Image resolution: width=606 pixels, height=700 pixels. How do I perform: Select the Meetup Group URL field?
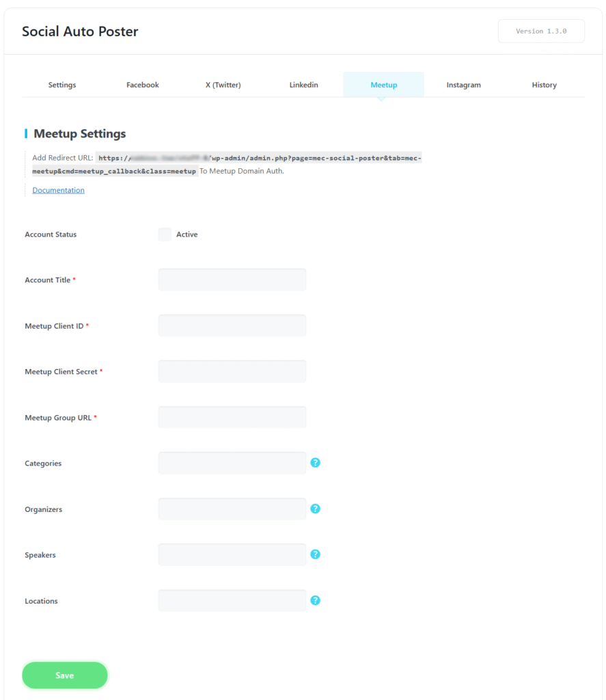tap(232, 416)
